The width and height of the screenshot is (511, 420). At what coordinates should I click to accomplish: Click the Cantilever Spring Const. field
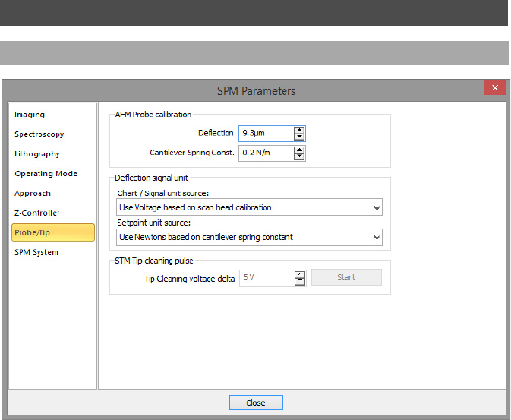tap(265, 153)
